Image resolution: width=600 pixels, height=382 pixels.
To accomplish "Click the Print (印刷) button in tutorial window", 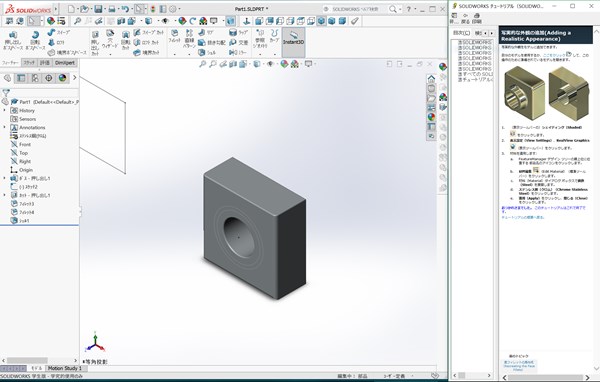I will coord(476,18).
